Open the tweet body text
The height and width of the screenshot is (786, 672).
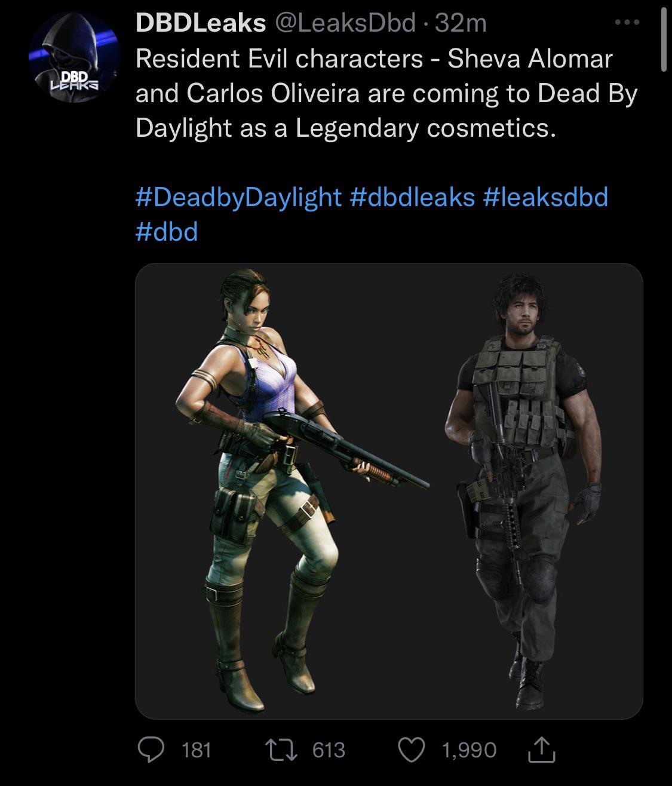coord(386,93)
